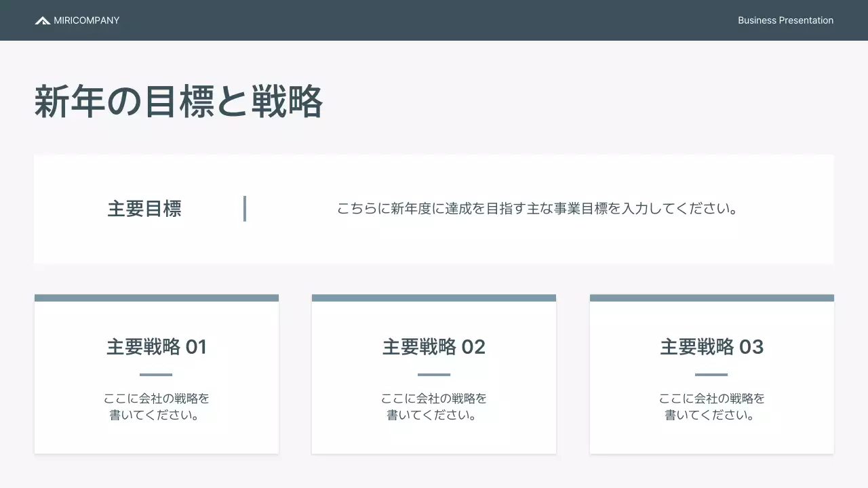Select the gray accent bar above 主要戦略 02
The width and height of the screenshot is (868, 488).
pyautogui.click(x=434, y=298)
